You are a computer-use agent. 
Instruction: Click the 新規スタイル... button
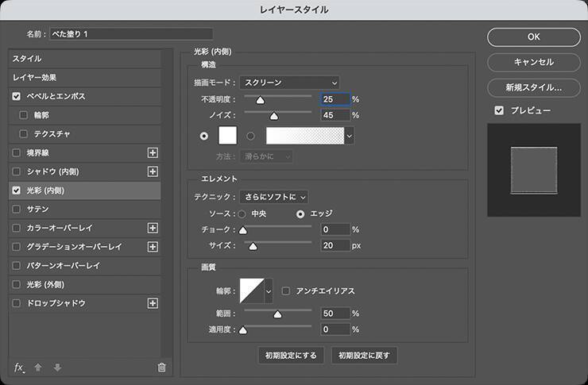click(x=534, y=87)
